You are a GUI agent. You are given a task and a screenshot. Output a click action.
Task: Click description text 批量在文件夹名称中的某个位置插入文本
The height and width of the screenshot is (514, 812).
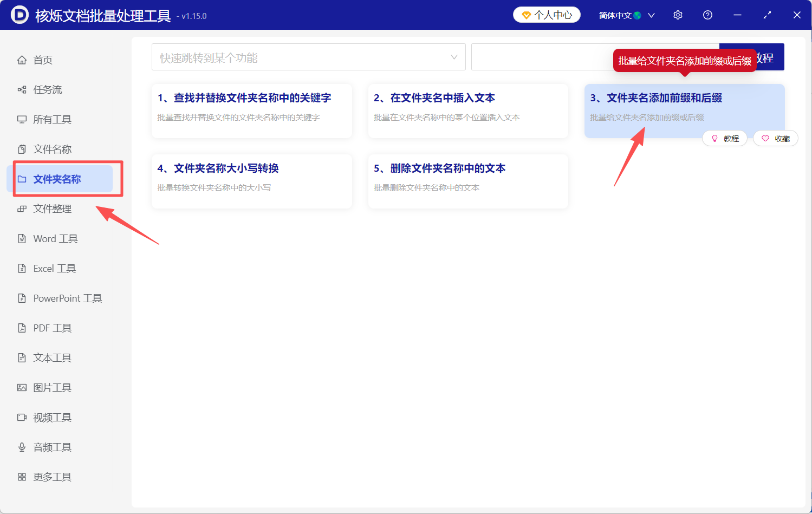coord(447,118)
